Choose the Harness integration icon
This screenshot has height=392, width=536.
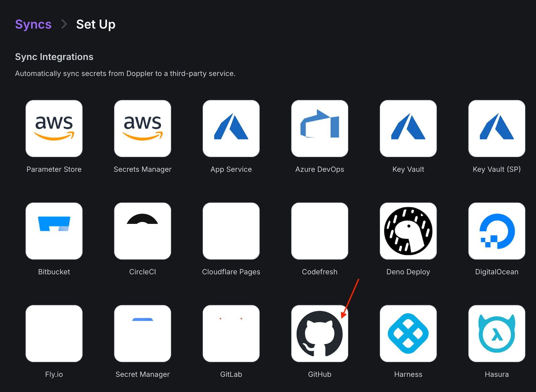point(408,334)
